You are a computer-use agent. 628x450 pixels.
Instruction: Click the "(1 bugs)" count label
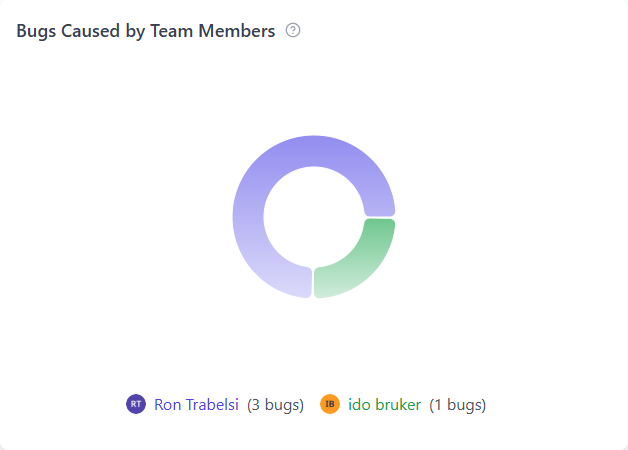click(x=457, y=405)
